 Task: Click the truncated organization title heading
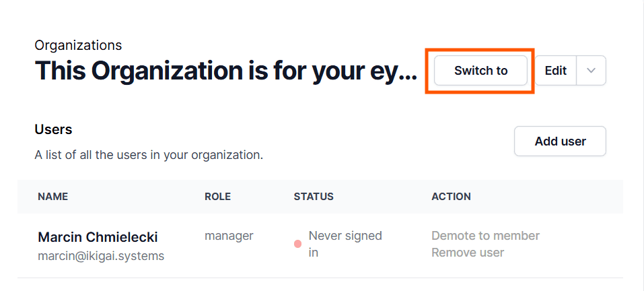tap(225, 71)
